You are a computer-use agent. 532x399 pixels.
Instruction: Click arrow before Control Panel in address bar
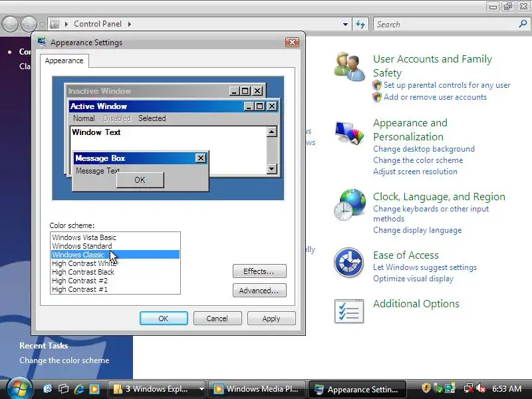click(x=66, y=24)
